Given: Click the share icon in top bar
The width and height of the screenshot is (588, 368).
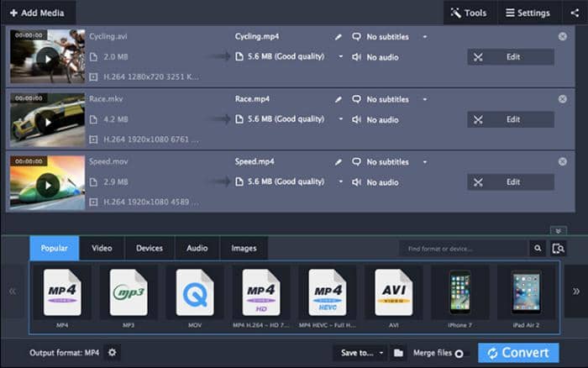Looking at the screenshot, I should tap(575, 13).
